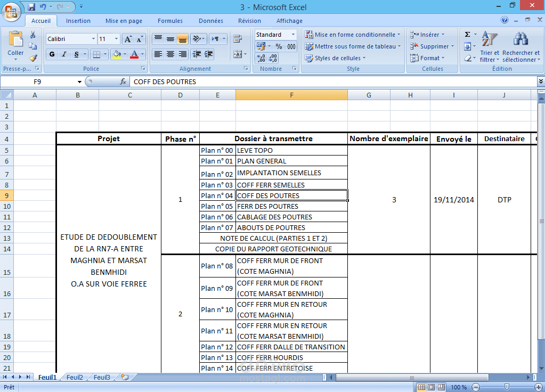
Task: Open the Feuil2 sheet tab
Action: 75,378
